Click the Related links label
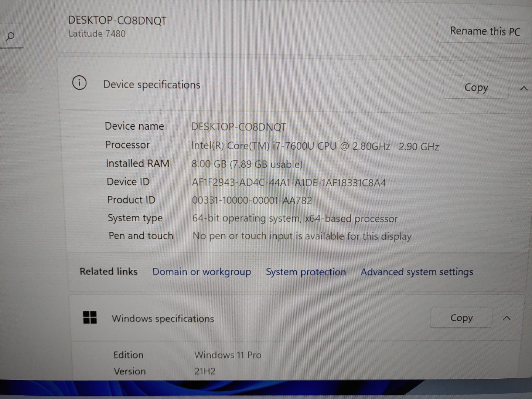Viewport: 532px width, 399px height. coord(109,272)
